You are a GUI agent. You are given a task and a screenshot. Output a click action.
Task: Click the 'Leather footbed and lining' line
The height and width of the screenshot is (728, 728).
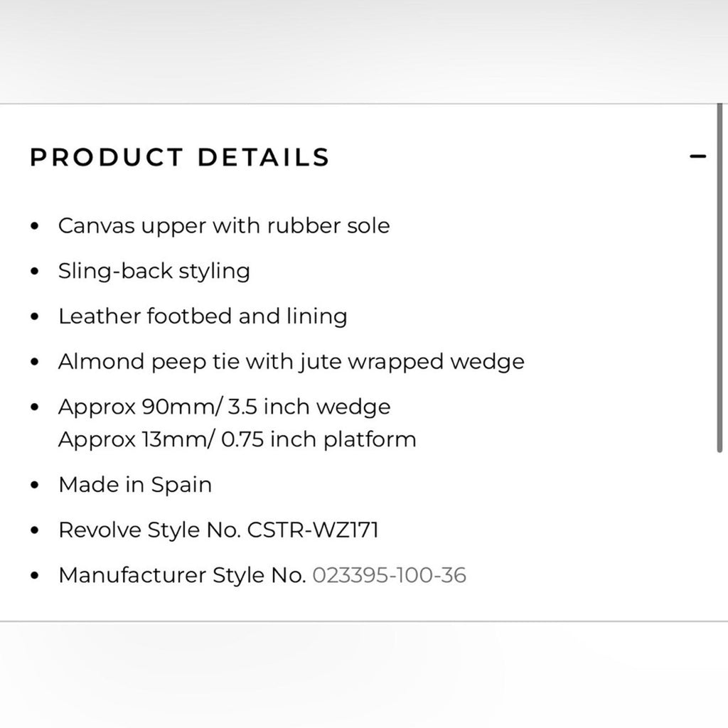pyautogui.click(x=203, y=316)
